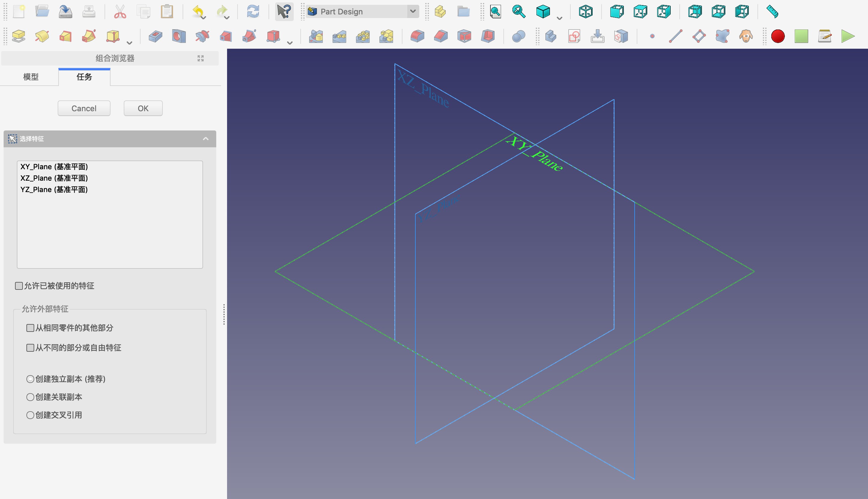Select the 任务 tab
Viewport: 868px width, 499px height.
pos(84,77)
